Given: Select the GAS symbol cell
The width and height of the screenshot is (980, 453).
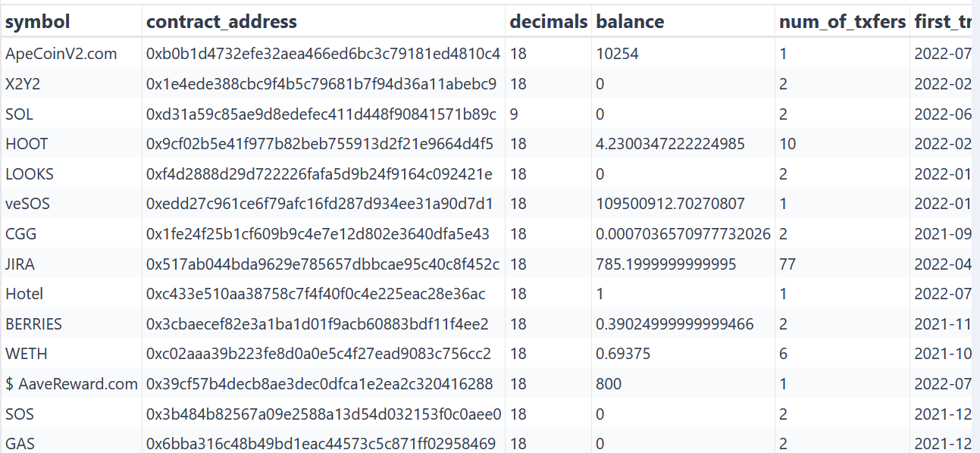Looking at the screenshot, I should tap(20, 444).
